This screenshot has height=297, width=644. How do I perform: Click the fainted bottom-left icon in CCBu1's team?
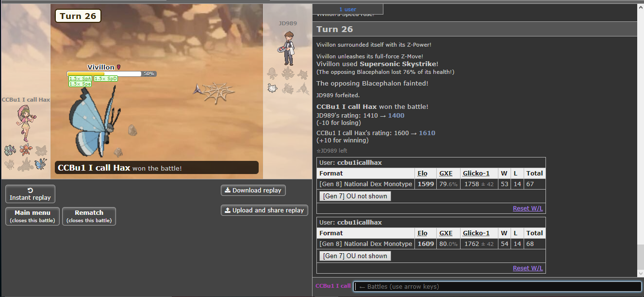pyautogui.click(x=10, y=164)
